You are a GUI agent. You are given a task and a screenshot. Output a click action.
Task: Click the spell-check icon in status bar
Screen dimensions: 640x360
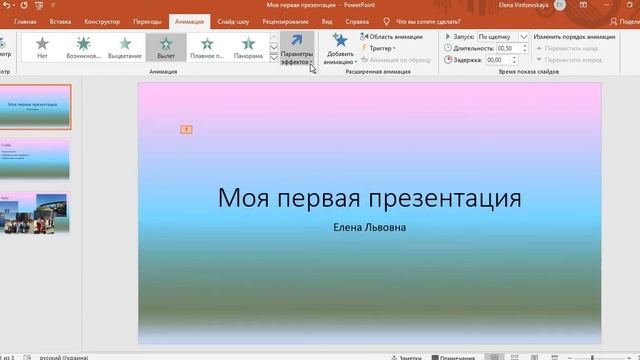[27, 358]
